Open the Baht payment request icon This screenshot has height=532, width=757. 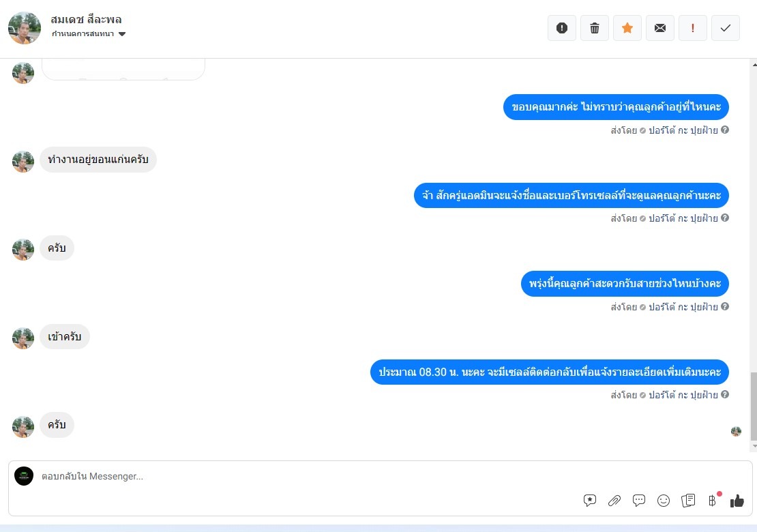(713, 501)
